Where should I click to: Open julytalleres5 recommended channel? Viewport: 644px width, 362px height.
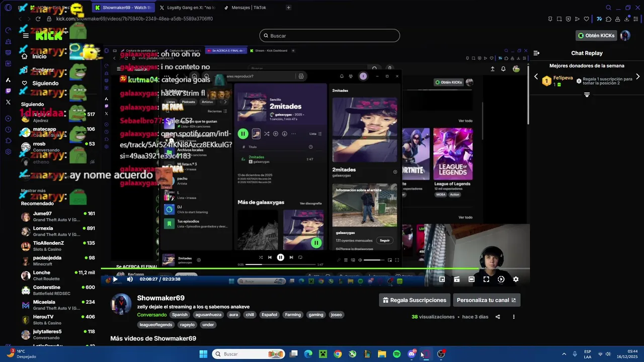(58, 334)
